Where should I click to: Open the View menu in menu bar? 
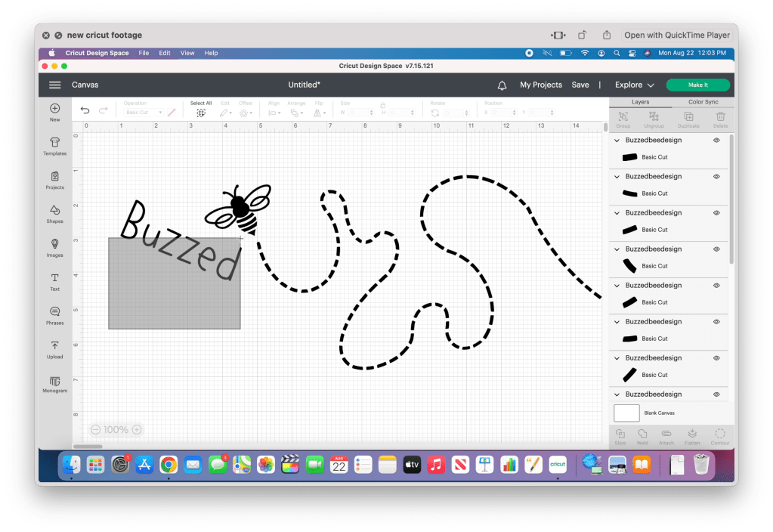187,53
